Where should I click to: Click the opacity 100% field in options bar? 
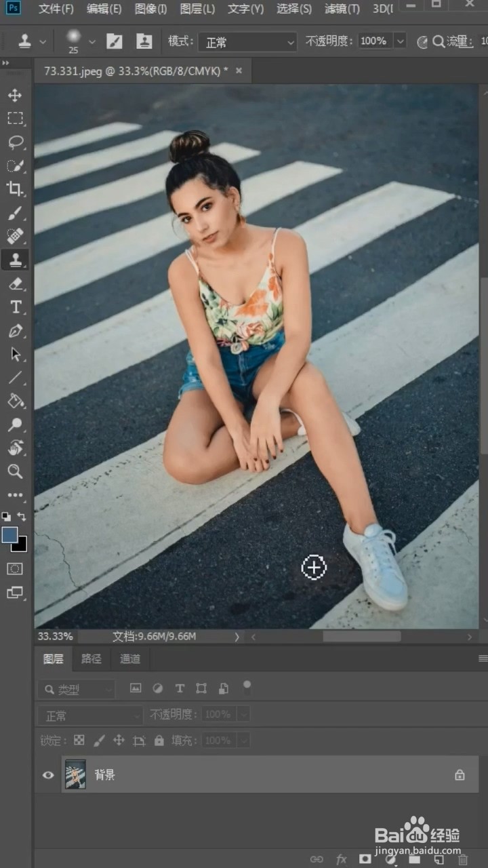point(375,41)
